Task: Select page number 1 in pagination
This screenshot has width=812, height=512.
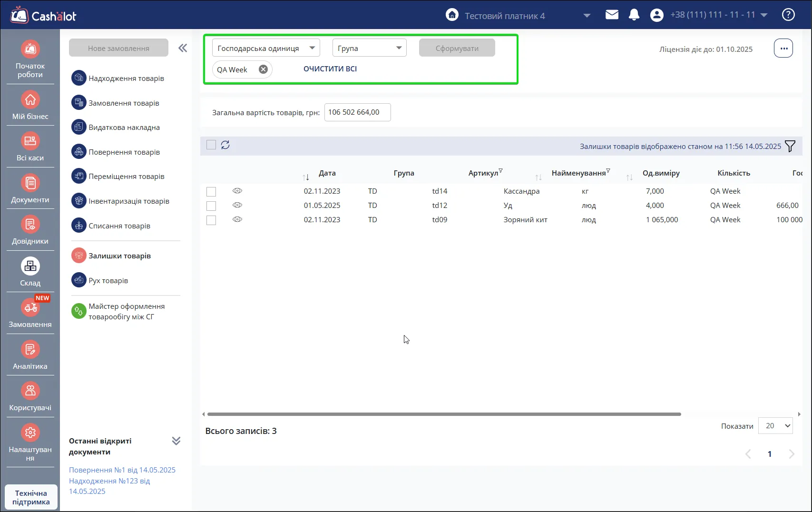Action: [x=770, y=454]
